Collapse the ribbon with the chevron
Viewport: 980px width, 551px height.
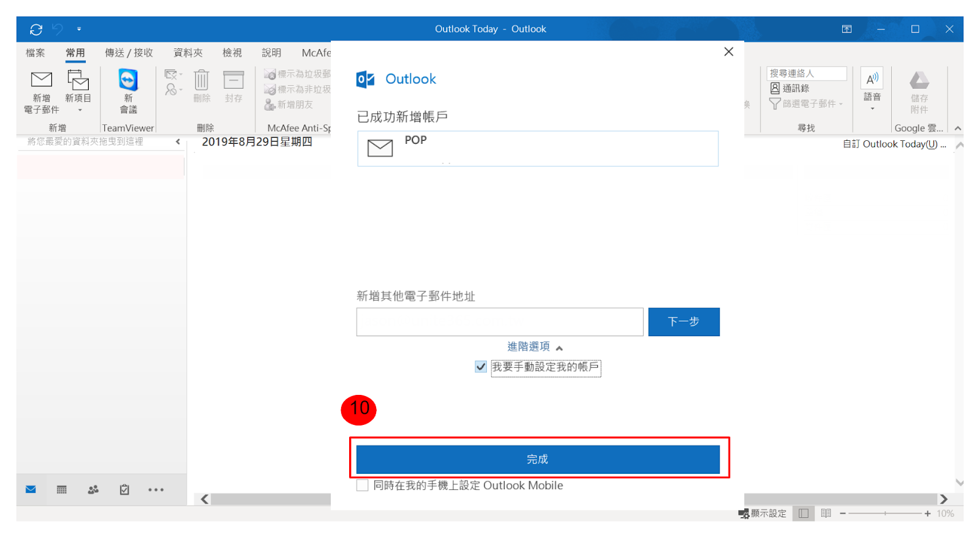(958, 128)
